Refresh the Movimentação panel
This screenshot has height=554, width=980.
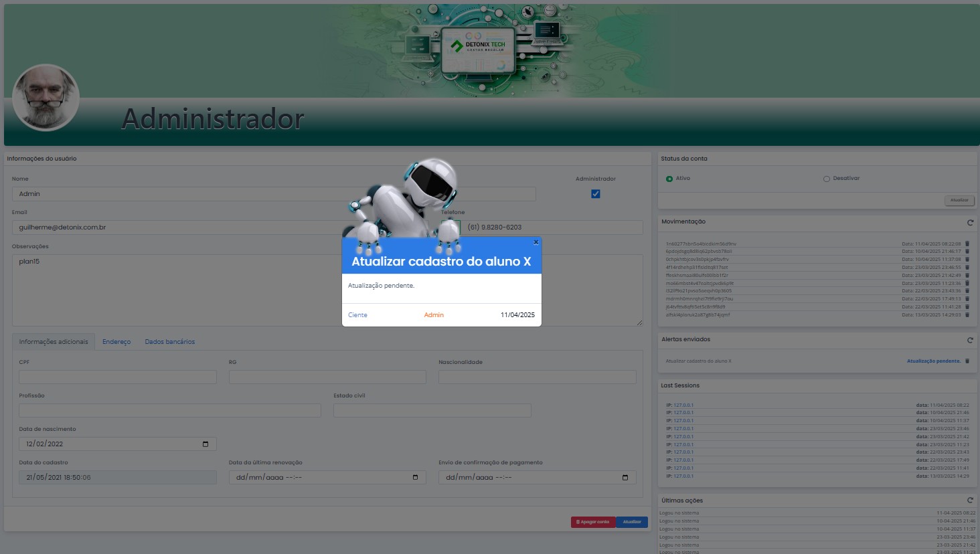(970, 222)
